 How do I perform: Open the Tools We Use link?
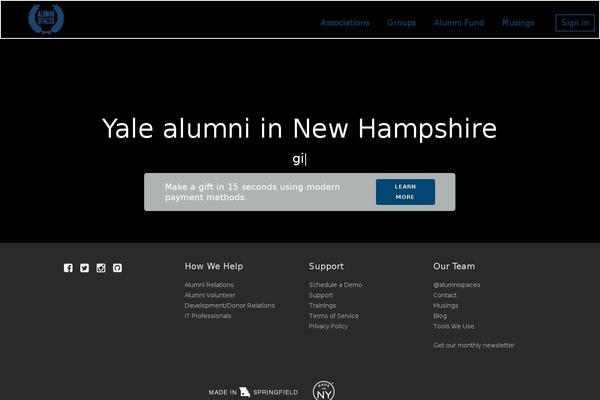(x=454, y=326)
